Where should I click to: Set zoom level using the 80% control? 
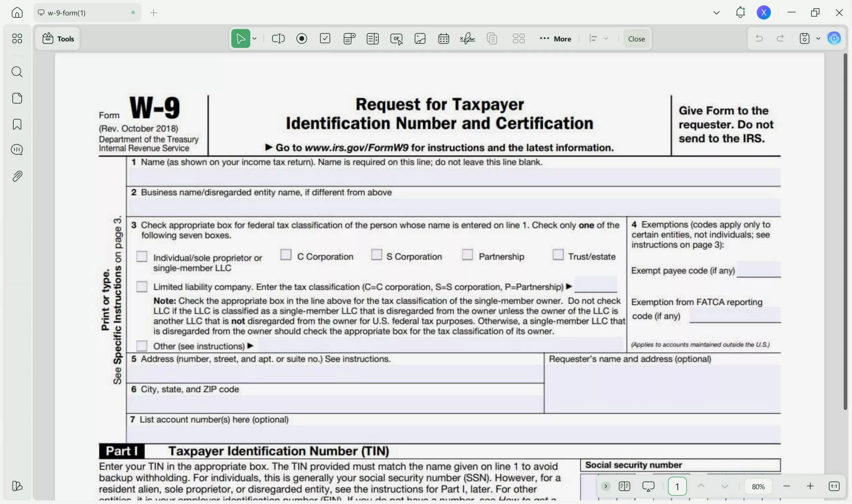coord(758,486)
